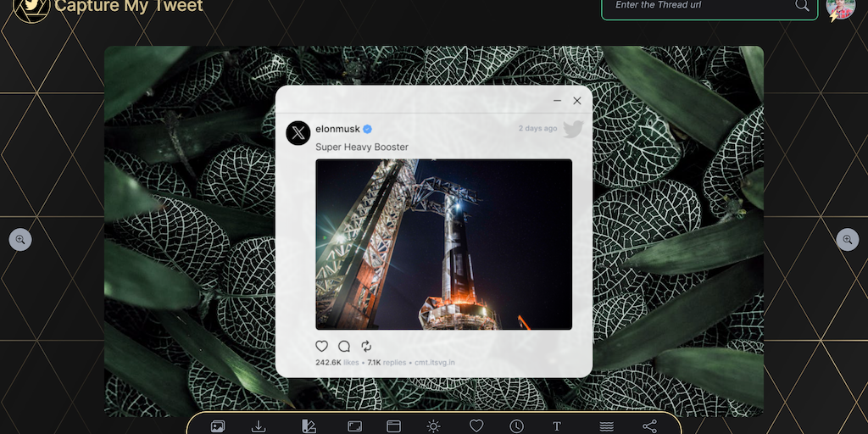Open the user profile avatar
The image size is (868, 434).
click(x=840, y=8)
